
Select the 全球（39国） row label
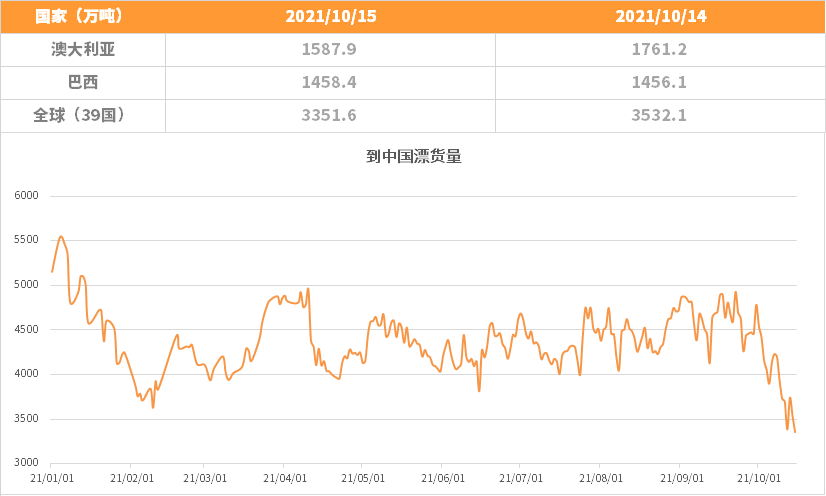click(x=80, y=115)
